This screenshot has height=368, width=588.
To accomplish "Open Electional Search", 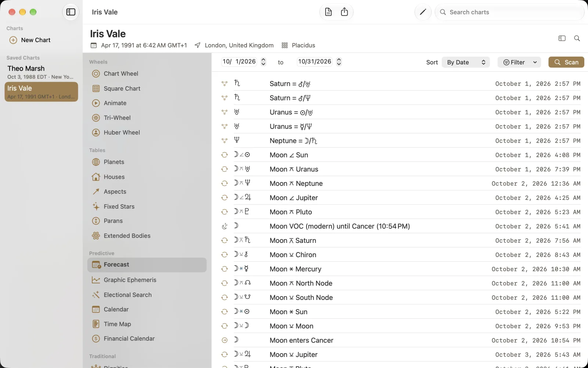I will tap(147, 295).
